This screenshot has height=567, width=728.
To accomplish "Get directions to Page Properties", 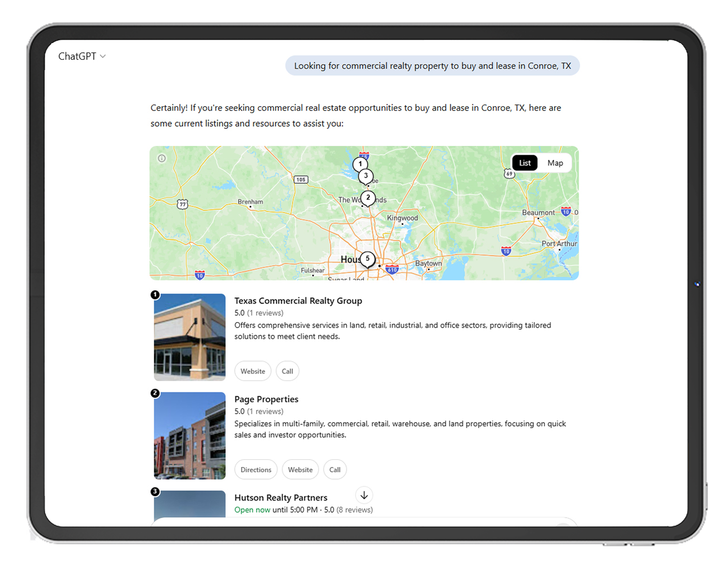I will coord(256,469).
